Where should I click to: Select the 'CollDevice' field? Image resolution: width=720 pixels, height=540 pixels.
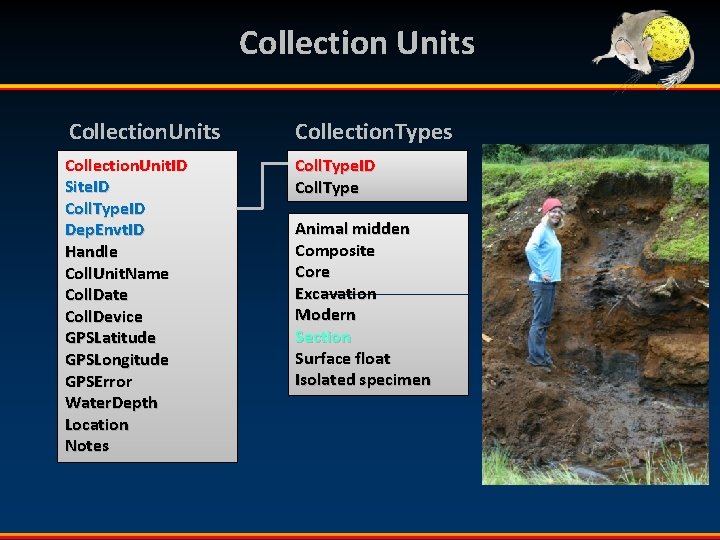[104, 316]
